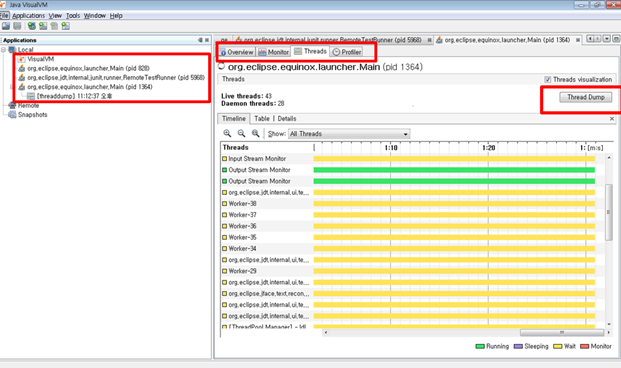Select the org.eclipse.jface.text.recon... thread row

pyautogui.click(x=412, y=294)
